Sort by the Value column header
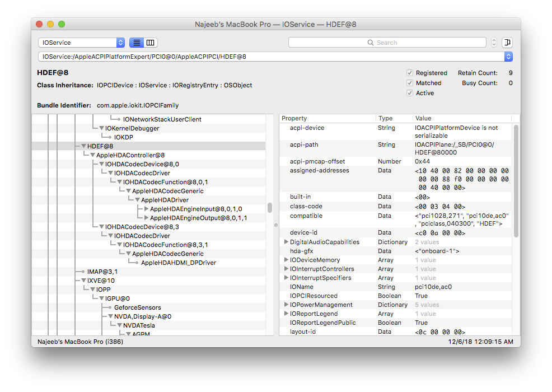 click(461, 118)
